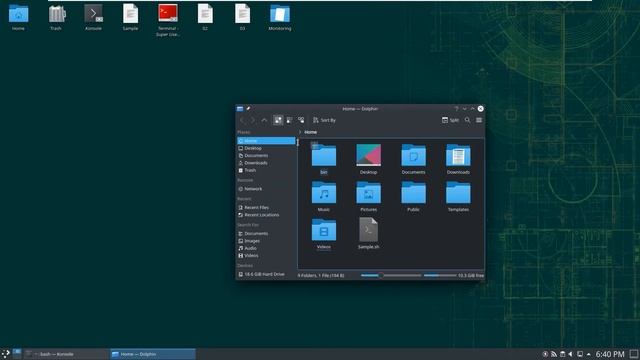Switch Dolphin to Compact view mode
This screenshot has height=360, width=640.
click(x=289, y=120)
